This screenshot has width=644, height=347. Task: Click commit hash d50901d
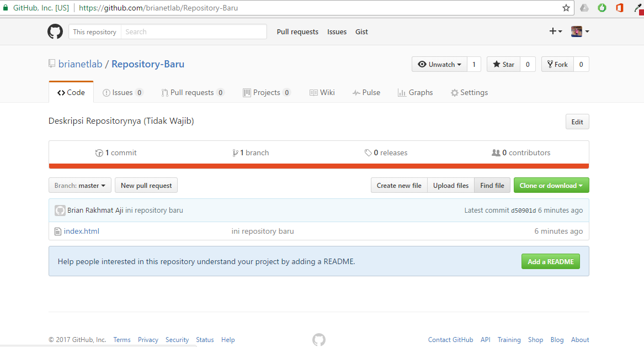(523, 211)
